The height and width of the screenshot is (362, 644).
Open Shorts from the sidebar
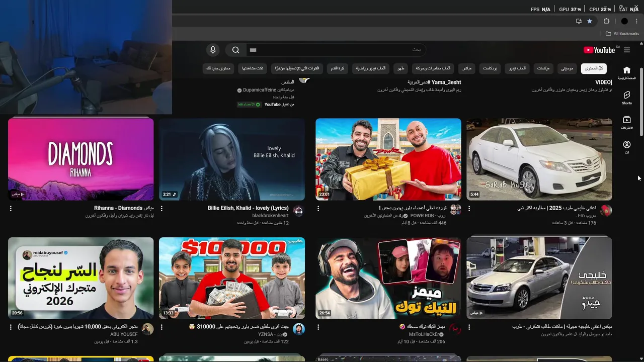coord(626,98)
